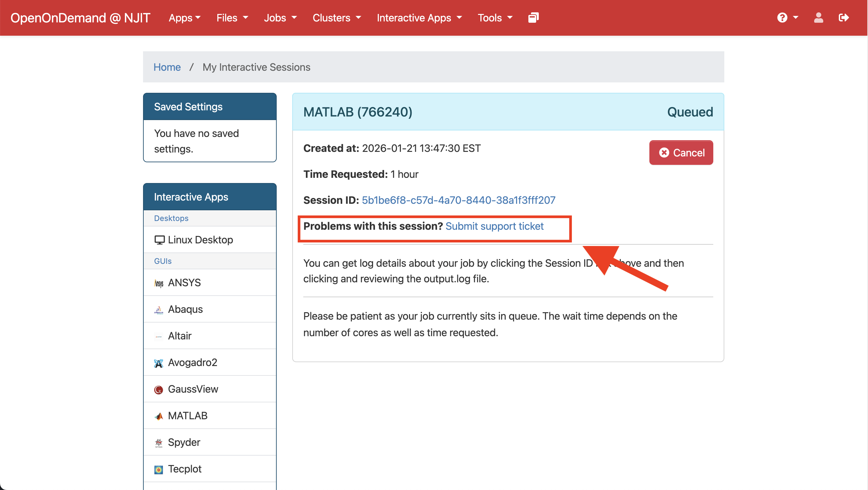Screen dimensions: 868x490
Task: Open the Jobs menu
Action: tap(280, 18)
